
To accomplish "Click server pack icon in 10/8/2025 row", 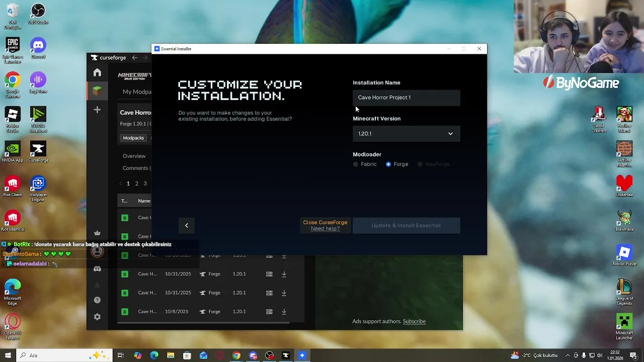I will (x=269, y=312).
